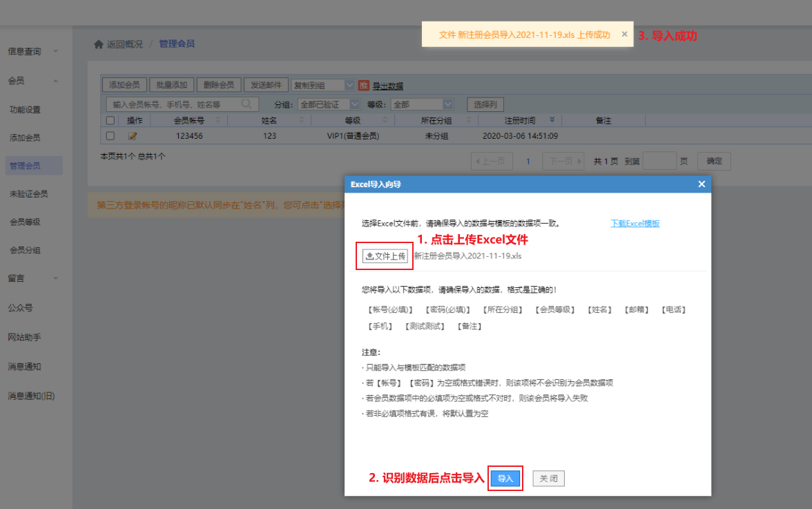Sort by 等级 column sort icon
This screenshot has width=812, height=509.
(385, 120)
